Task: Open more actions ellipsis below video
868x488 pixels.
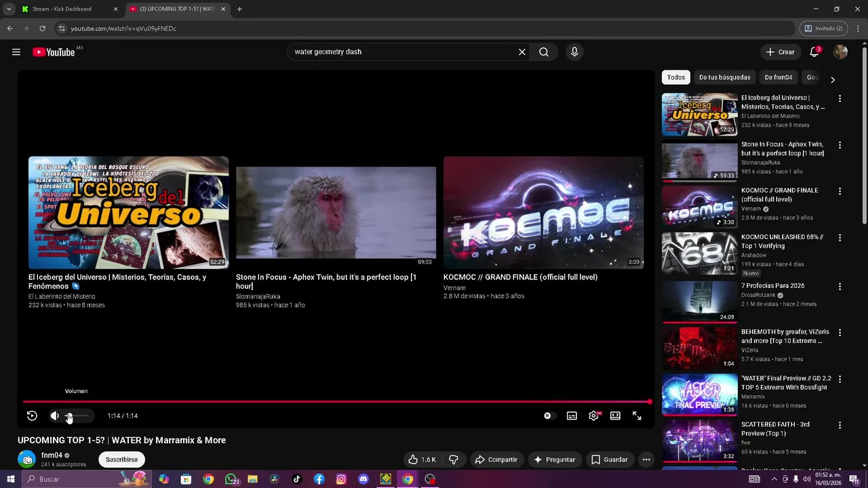Action: 646,460
